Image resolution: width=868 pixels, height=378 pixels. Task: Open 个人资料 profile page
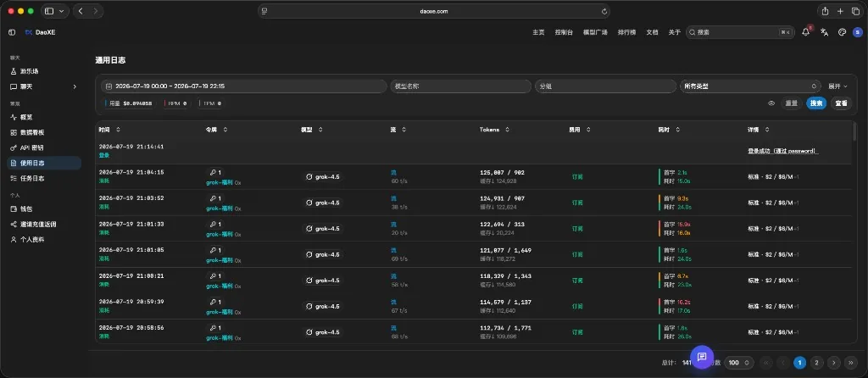click(x=32, y=240)
